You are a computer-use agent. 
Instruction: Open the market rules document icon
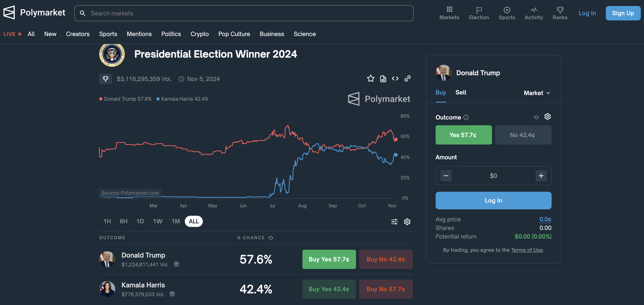(x=383, y=79)
